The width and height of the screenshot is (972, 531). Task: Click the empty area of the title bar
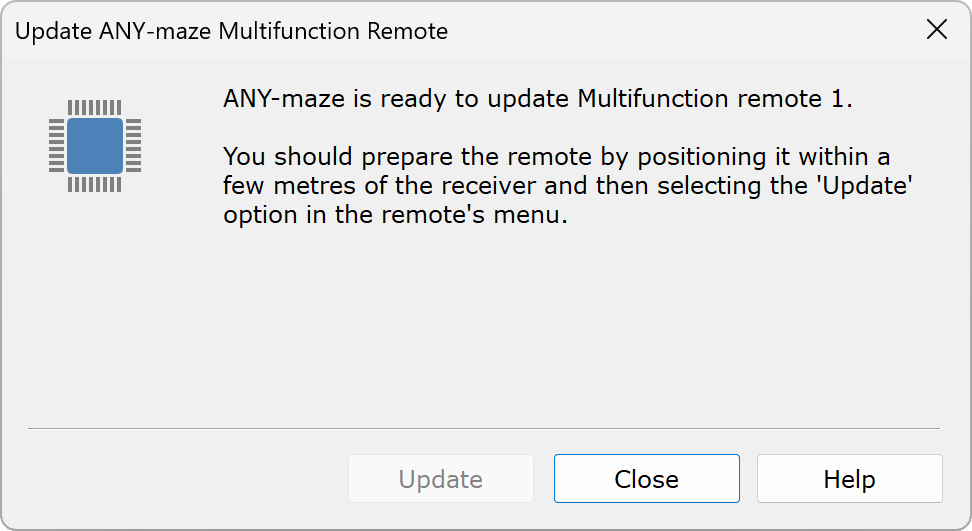682,30
